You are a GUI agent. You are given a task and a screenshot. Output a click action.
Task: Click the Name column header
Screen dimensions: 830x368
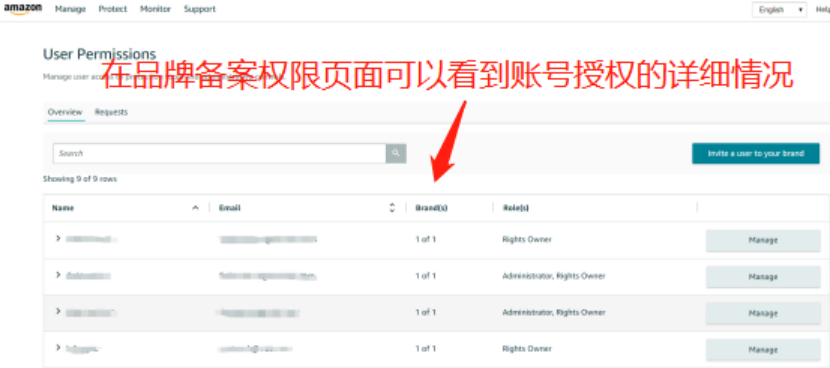coord(63,208)
